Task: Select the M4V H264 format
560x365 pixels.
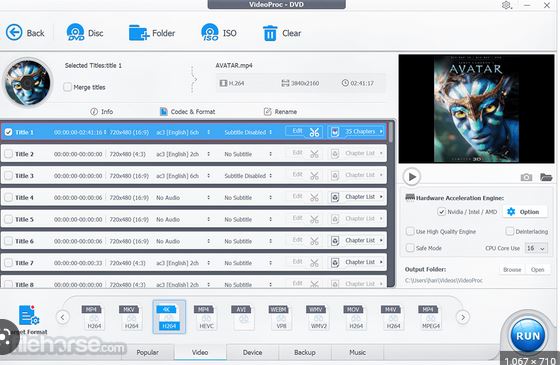Action: tap(393, 317)
